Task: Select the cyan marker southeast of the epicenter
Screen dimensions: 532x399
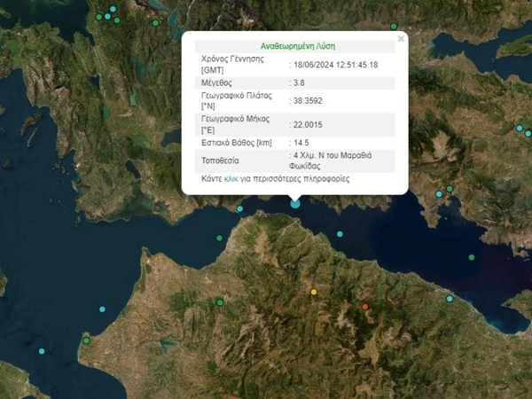Action: click(x=340, y=234)
